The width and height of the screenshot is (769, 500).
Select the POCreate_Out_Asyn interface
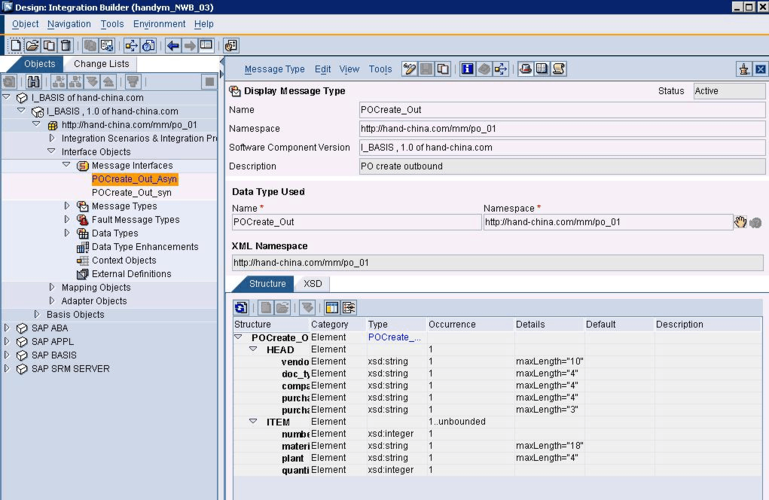tap(134, 179)
